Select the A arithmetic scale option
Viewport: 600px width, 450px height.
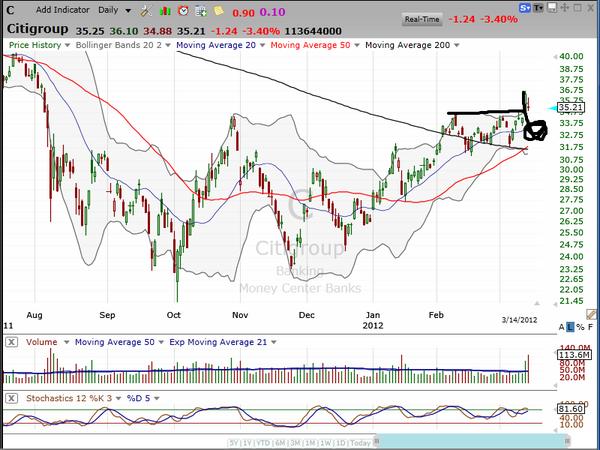pos(561,327)
